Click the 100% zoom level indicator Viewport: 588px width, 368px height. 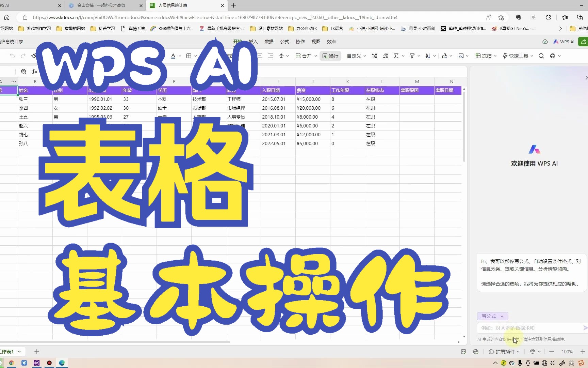point(567,352)
